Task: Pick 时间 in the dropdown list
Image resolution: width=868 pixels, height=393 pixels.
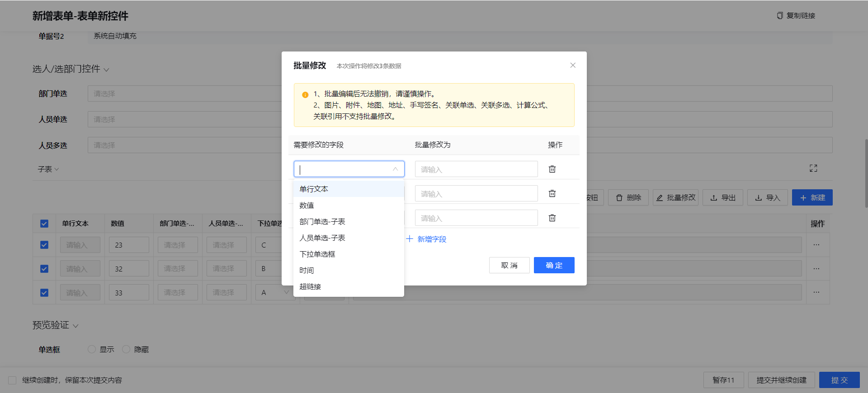Action: tap(349, 270)
